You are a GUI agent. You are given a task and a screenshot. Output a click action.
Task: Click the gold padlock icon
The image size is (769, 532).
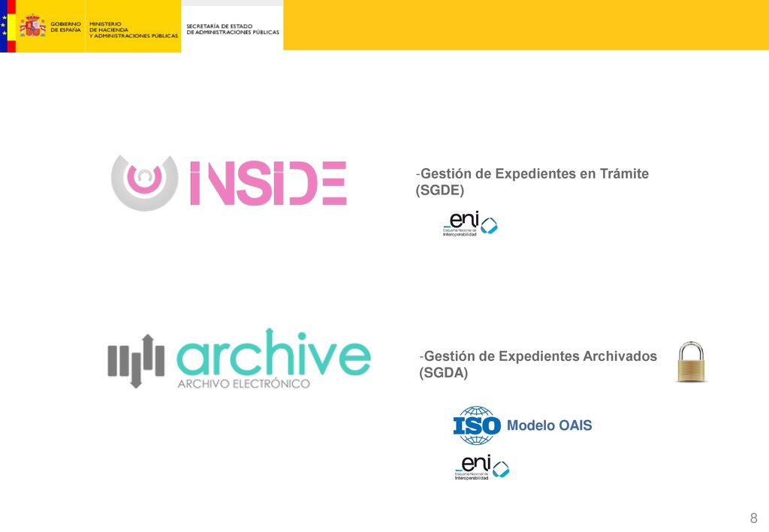[x=691, y=362]
